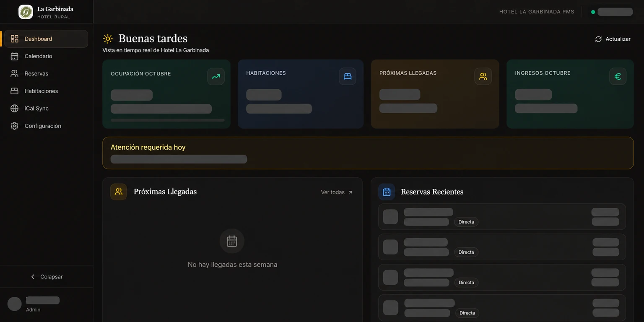The width and height of the screenshot is (644, 322).
Task: Click the HOTEL LA GARBINADA PMS label
Action: 537,12
